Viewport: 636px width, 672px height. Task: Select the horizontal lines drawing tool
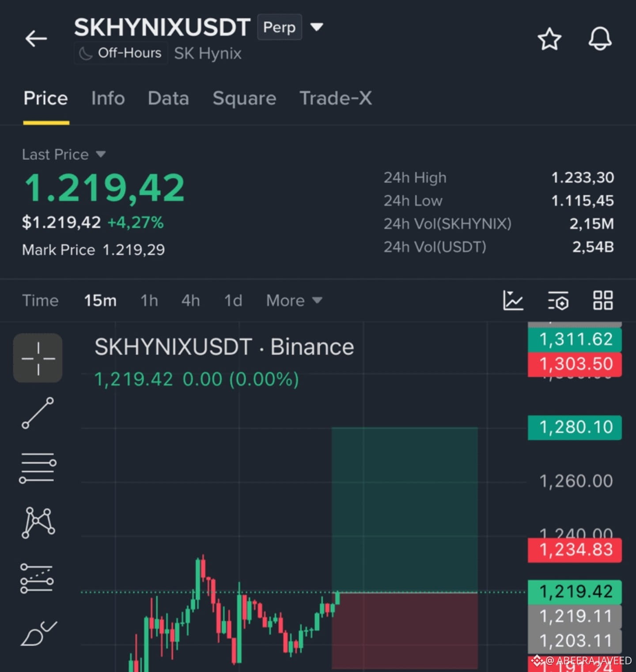(x=38, y=468)
